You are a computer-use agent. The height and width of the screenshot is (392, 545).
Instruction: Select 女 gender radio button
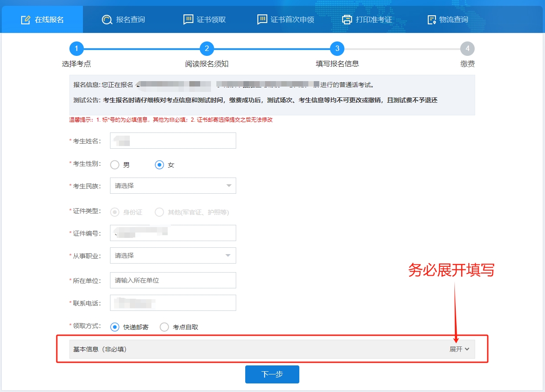(x=159, y=165)
